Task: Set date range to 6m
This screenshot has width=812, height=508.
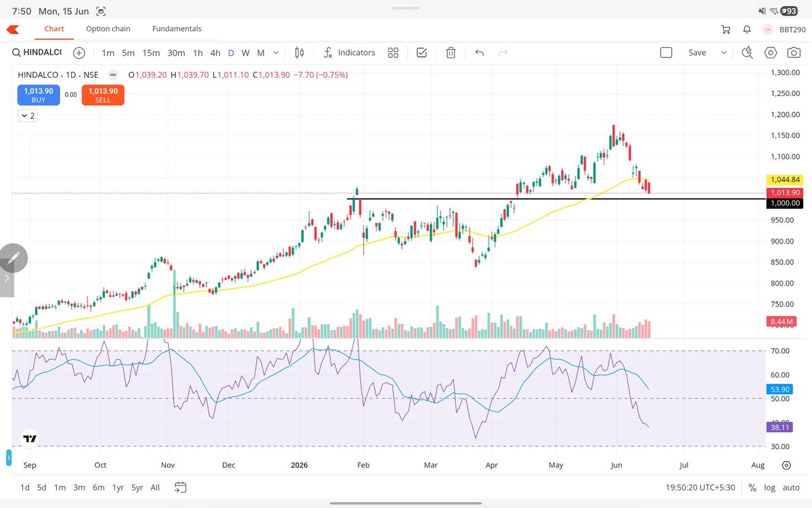Action: tap(99, 487)
